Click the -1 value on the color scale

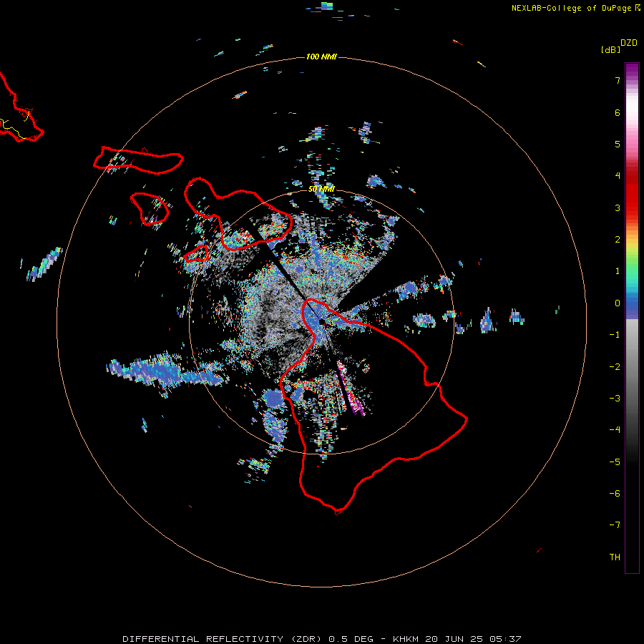615,335
